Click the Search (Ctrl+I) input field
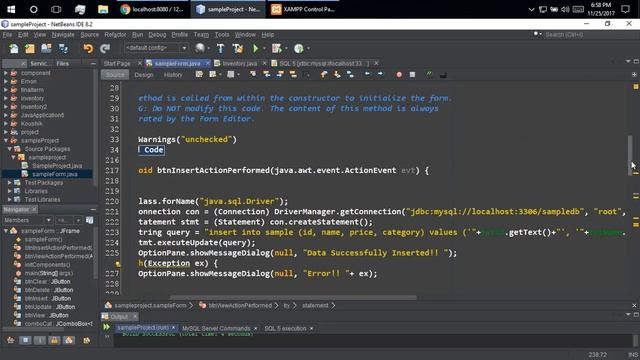Screen dimensions: 640x360 tap(584, 35)
